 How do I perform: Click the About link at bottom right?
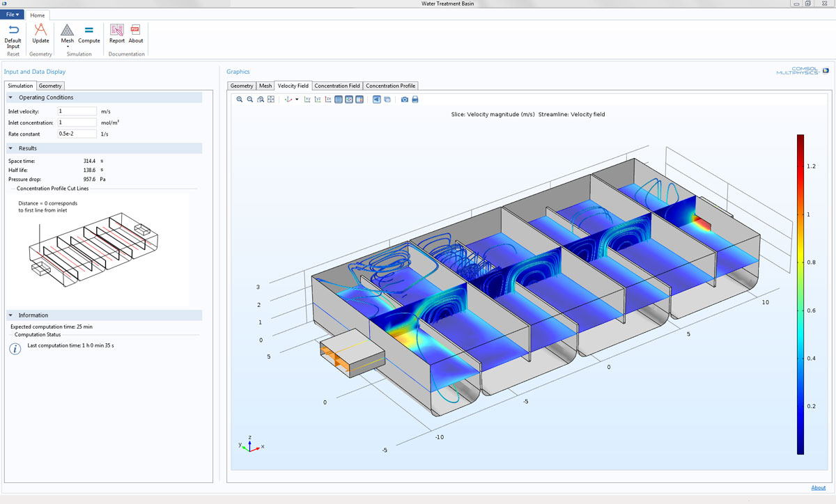(819, 488)
